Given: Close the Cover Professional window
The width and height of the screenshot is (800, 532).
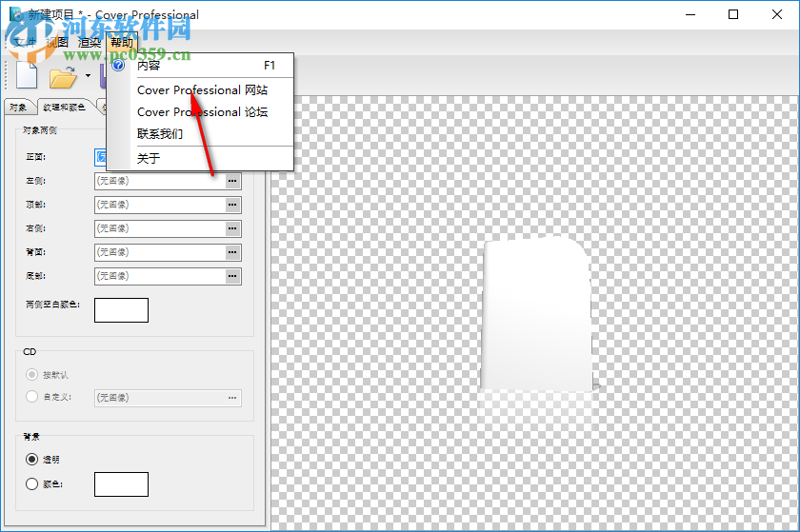Looking at the screenshot, I should pos(777,15).
